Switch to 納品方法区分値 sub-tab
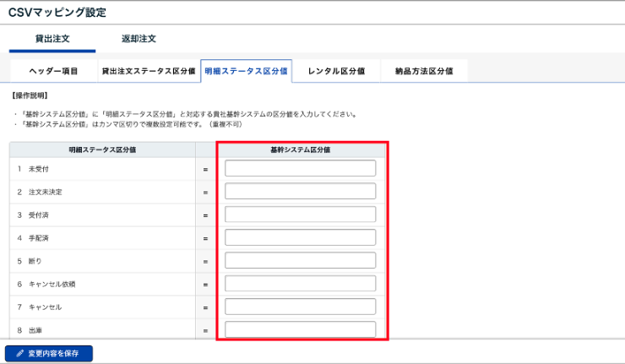 tap(424, 72)
